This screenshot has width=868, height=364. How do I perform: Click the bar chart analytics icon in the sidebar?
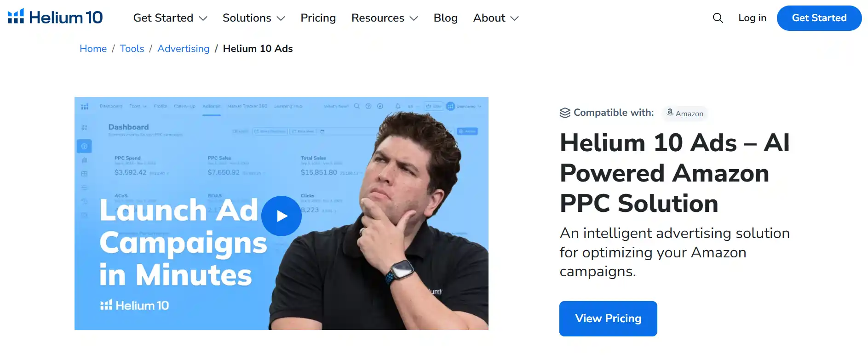tap(84, 160)
